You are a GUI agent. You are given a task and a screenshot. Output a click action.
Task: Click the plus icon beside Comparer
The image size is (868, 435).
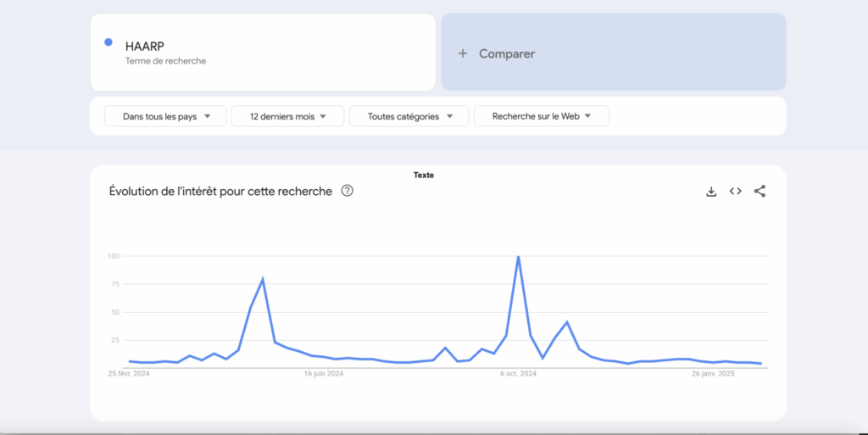pos(463,53)
